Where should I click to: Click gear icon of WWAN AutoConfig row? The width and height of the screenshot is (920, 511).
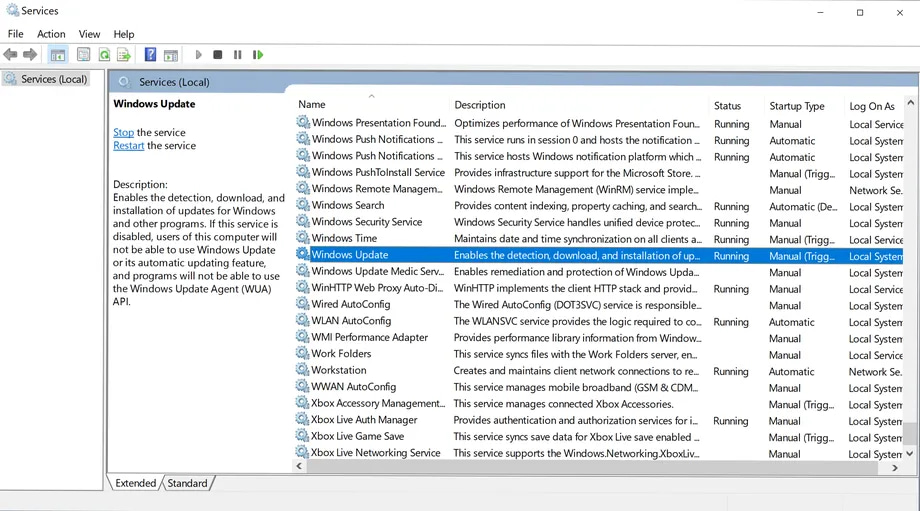(x=303, y=386)
